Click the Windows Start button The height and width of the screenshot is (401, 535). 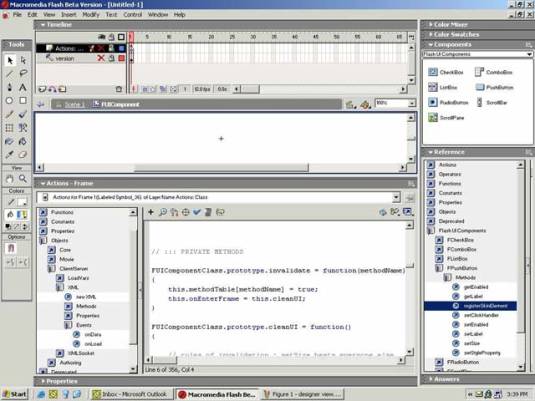coord(14,394)
